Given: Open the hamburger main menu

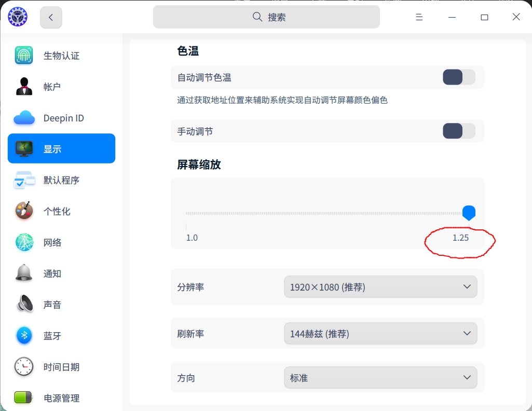Looking at the screenshot, I should click(419, 17).
